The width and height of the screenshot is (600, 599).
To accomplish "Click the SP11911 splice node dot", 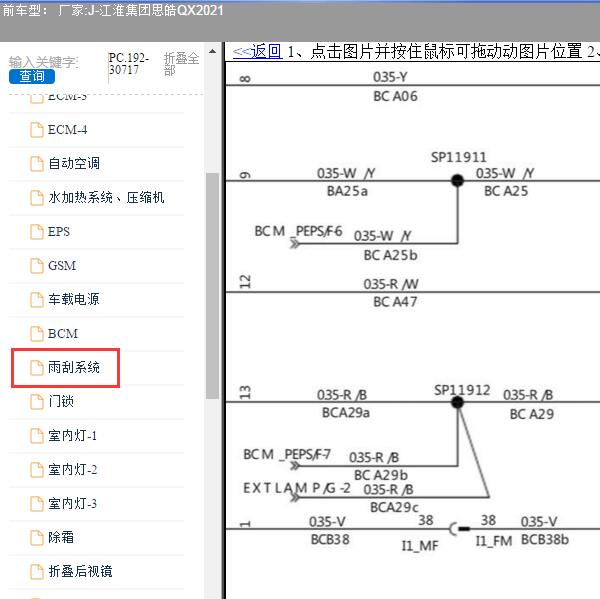I will 457,180.
